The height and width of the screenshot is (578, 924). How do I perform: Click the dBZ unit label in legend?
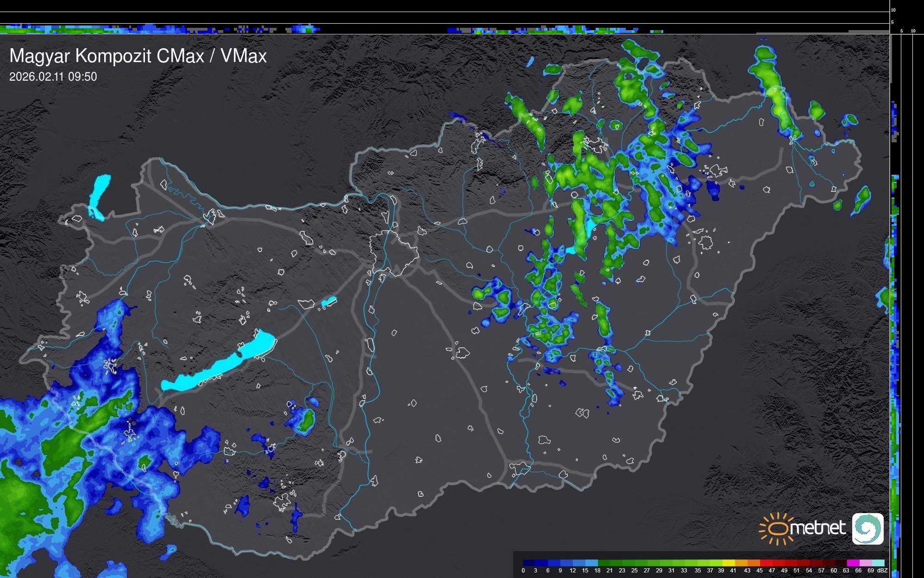(882, 571)
